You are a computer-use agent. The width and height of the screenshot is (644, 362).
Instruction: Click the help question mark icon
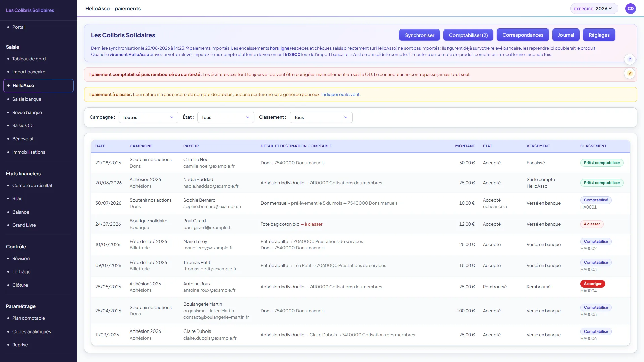[x=630, y=59]
